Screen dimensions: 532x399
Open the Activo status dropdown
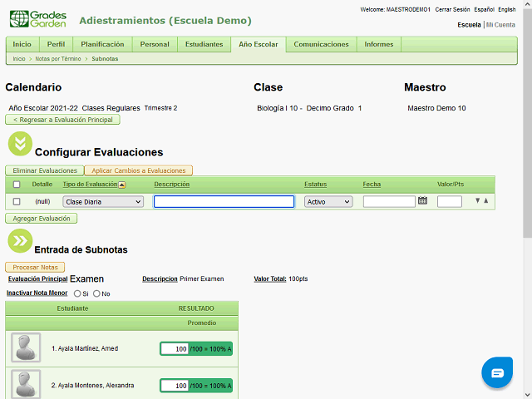[x=328, y=201]
